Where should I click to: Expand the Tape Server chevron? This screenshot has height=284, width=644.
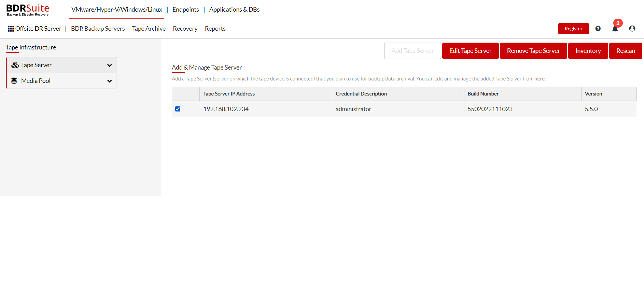(109, 65)
